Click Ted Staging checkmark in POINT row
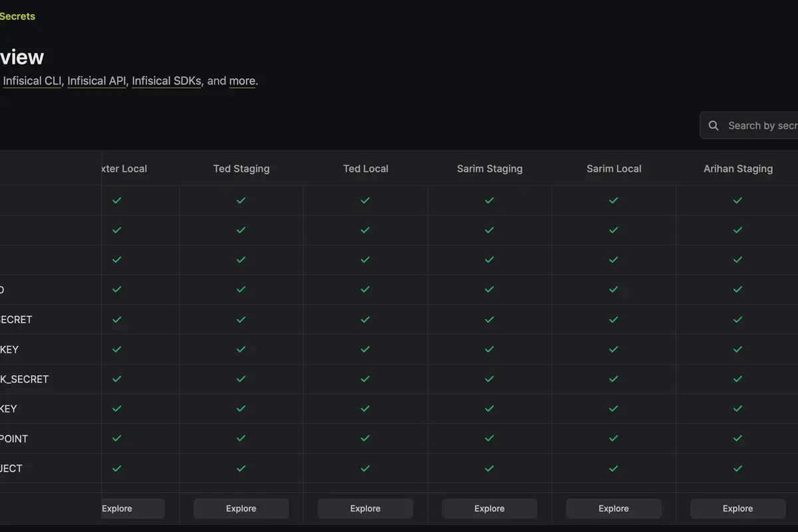798x532 pixels. pos(241,439)
